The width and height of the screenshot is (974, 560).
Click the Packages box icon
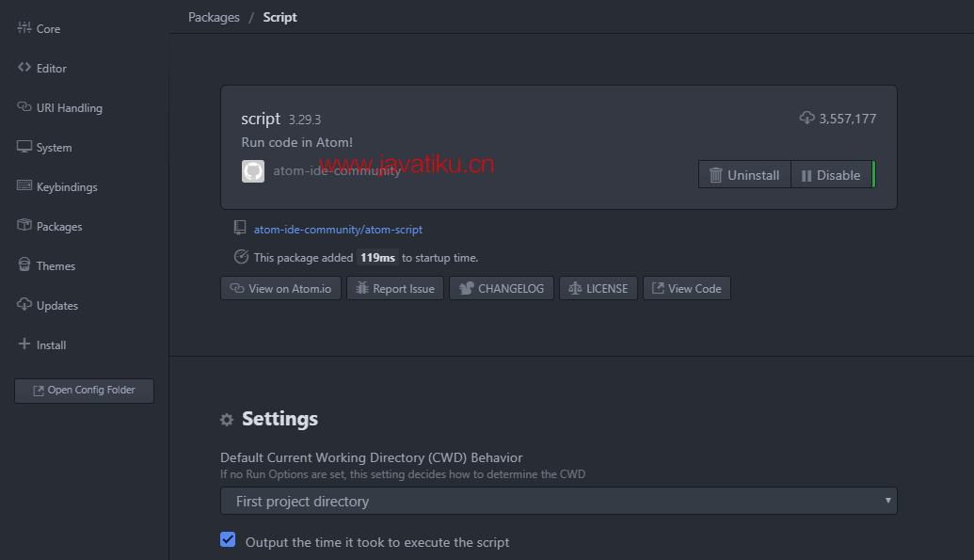[x=24, y=226]
